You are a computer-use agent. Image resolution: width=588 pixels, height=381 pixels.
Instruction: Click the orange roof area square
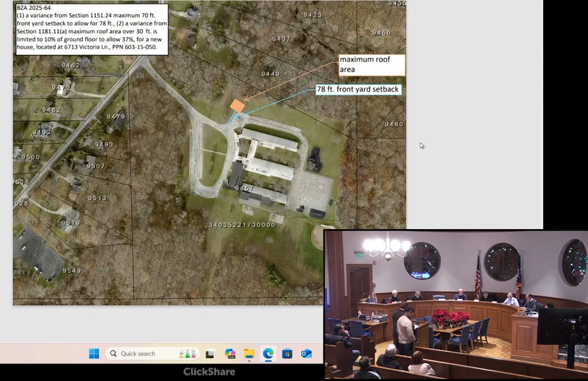click(237, 106)
